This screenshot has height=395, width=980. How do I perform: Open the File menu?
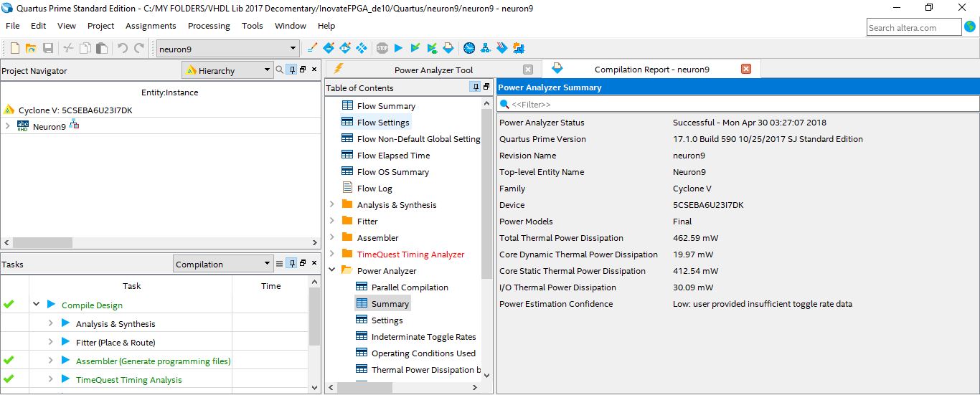pyautogui.click(x=13, y=26)
